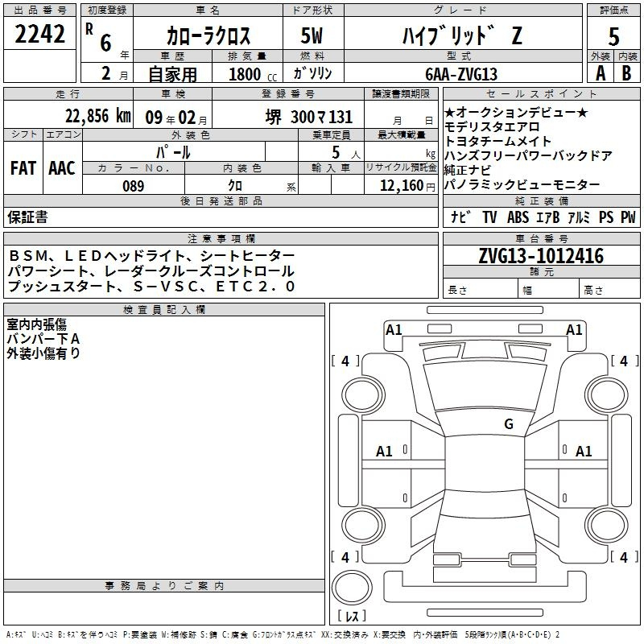Select the spare tire circle above レス
Viewport: 644px width, 644px height.
352,588
